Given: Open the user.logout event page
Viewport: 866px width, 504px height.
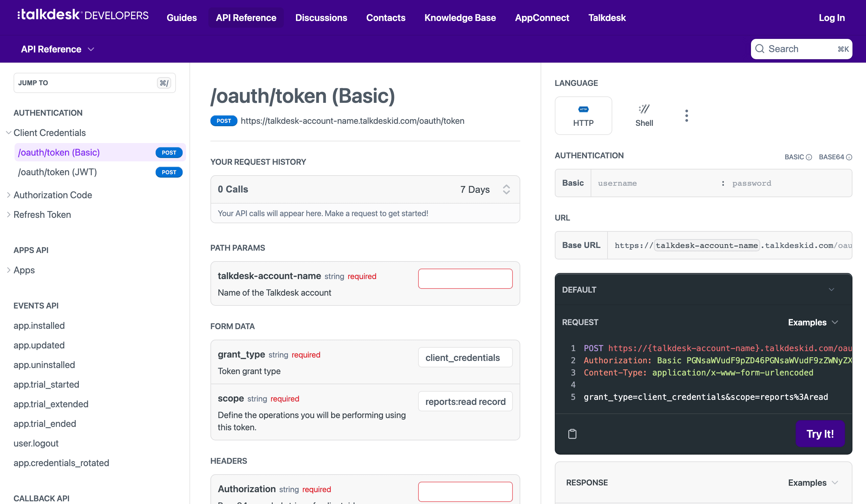Looking at the screenshot, I should pos(36,443).
